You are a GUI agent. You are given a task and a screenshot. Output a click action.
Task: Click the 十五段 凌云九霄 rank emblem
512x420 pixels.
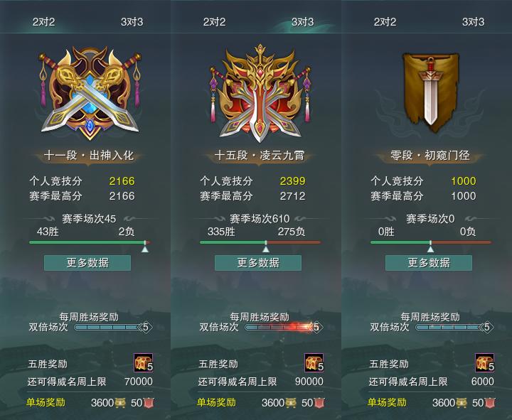click(x=260, y=93)
